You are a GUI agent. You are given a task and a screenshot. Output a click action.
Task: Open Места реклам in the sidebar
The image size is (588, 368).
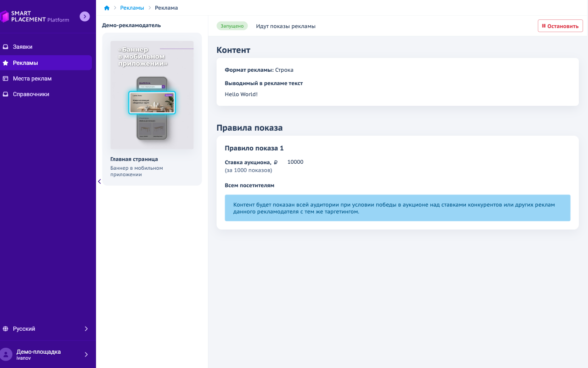pos(46,78)
